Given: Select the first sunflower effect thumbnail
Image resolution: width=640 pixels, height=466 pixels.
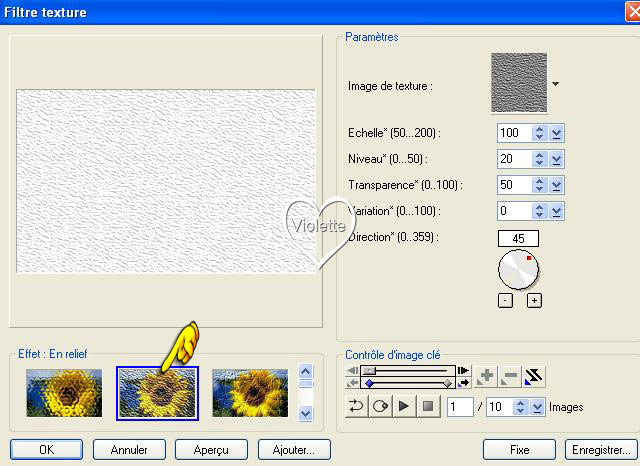Looking at the screenshot, I should tap(64, 393).
